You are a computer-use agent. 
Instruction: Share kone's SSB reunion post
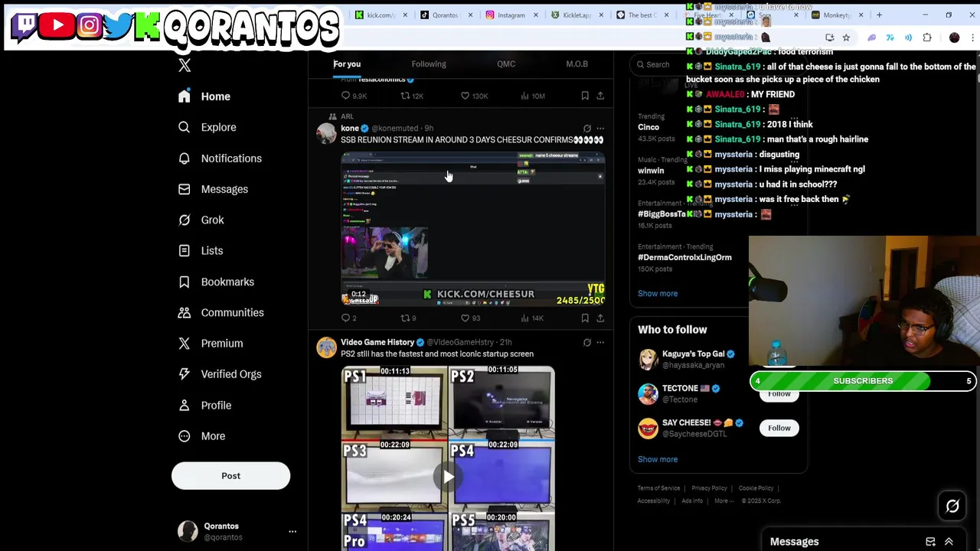tap(600, 318)
